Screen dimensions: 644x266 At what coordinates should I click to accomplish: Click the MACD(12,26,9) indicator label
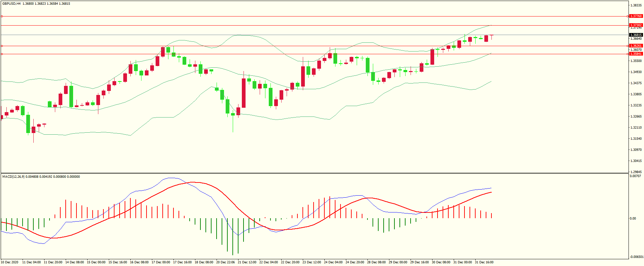(13, 177)
